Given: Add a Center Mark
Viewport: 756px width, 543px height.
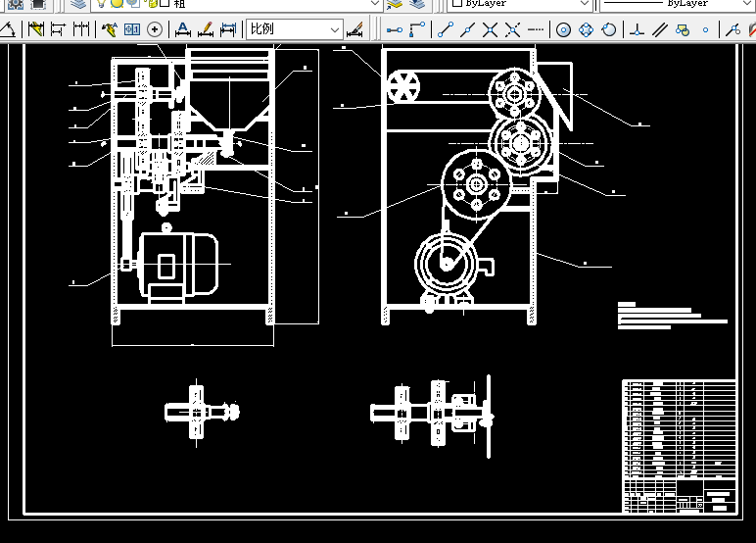Looking at the screenshot, I should pos(155,29).
